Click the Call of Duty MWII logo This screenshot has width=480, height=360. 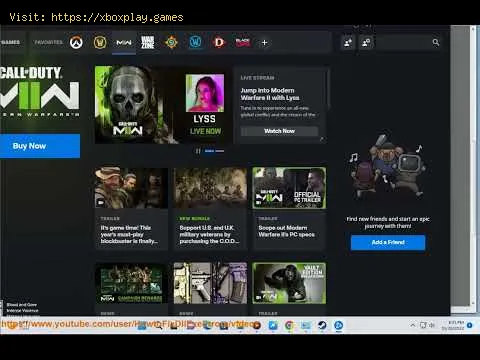point(40,91)
